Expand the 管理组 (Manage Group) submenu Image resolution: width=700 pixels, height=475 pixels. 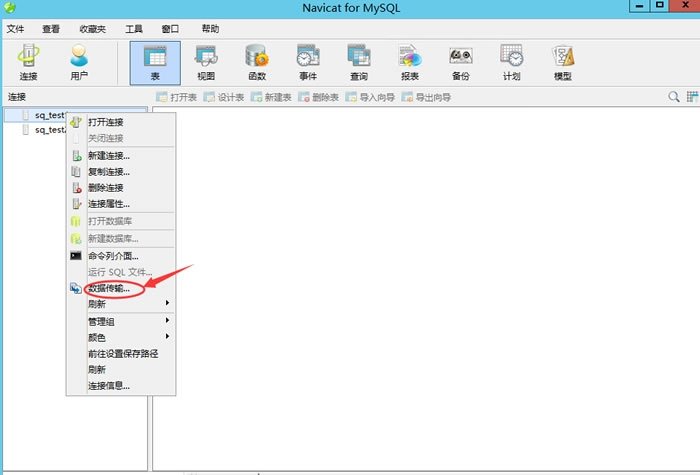pos(121,321)
